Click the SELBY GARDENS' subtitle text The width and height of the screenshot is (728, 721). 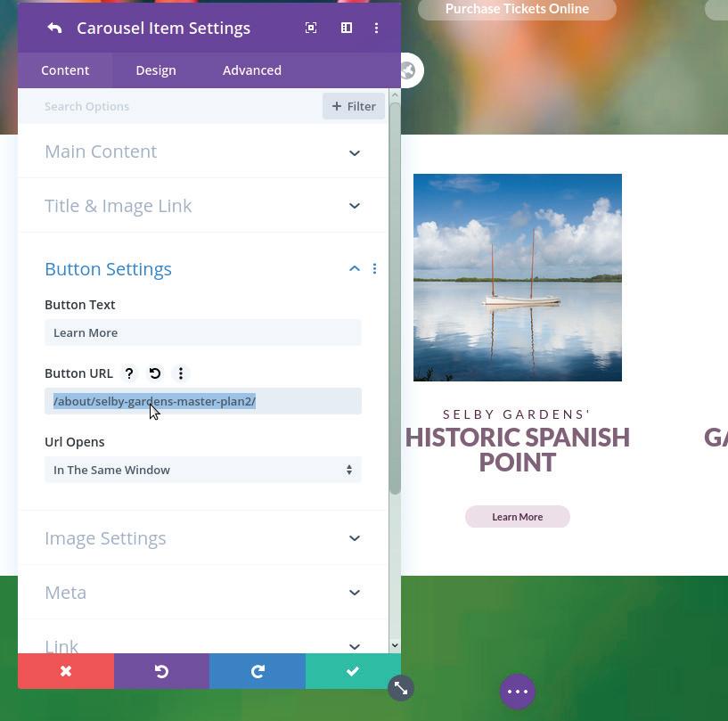[516, 414]
